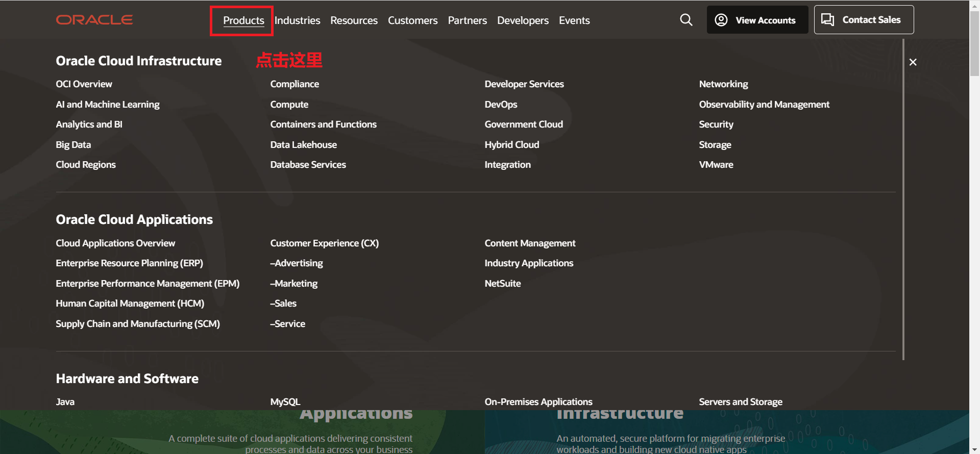This screenshot has width=980, height=454.
Task: Open the Java link
Action: [x=65, y=402]
